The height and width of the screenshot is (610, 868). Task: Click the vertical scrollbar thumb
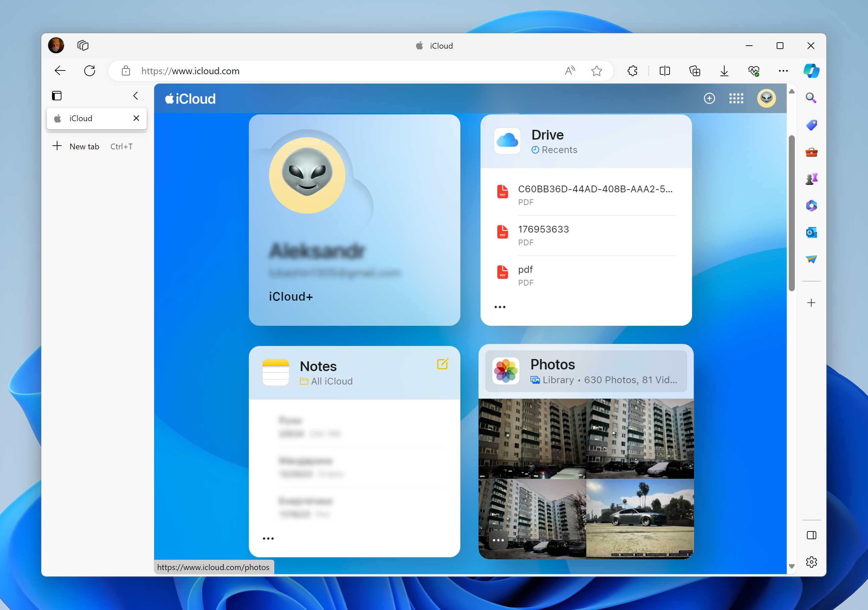[x=792, y=213]
